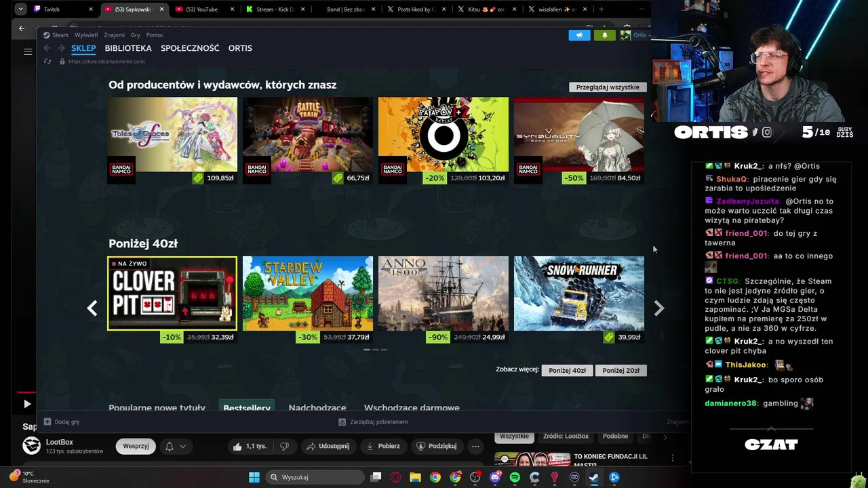Click browser back arrow behind Steam window
Image resolution: width=868 pixels, height=488 pixels.
(22, 28)
